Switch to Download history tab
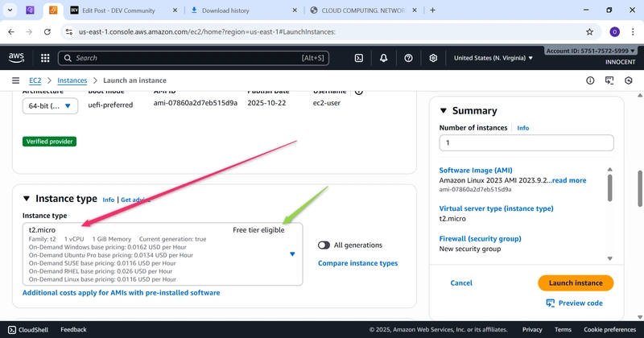 (225, 10)
